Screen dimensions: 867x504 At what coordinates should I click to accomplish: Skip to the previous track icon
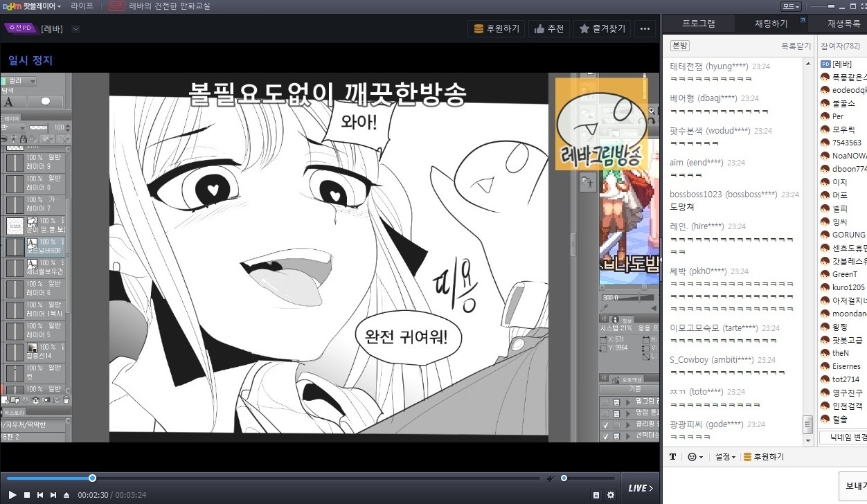40,495
